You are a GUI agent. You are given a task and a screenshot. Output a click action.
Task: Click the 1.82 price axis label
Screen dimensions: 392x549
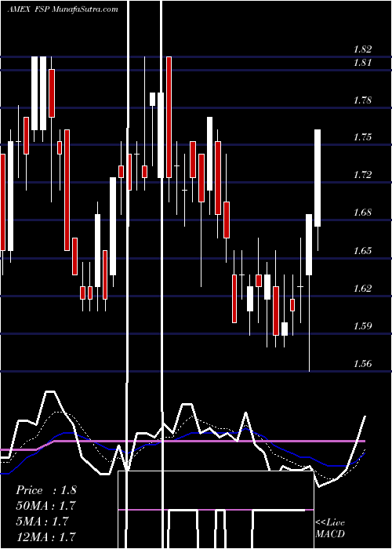click(x=362, y=49)
